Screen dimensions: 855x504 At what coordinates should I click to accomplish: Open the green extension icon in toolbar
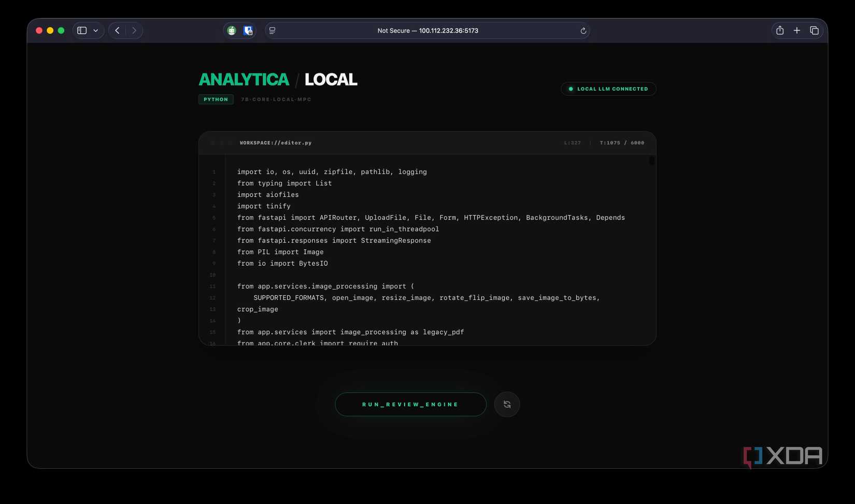[232, 31]
